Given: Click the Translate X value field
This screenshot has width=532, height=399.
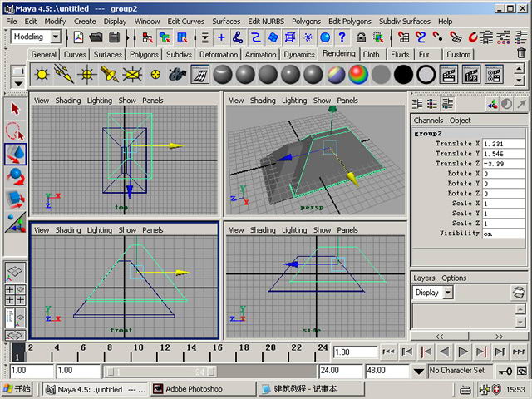Looking at the screenshot, I should tap(504, 144).
